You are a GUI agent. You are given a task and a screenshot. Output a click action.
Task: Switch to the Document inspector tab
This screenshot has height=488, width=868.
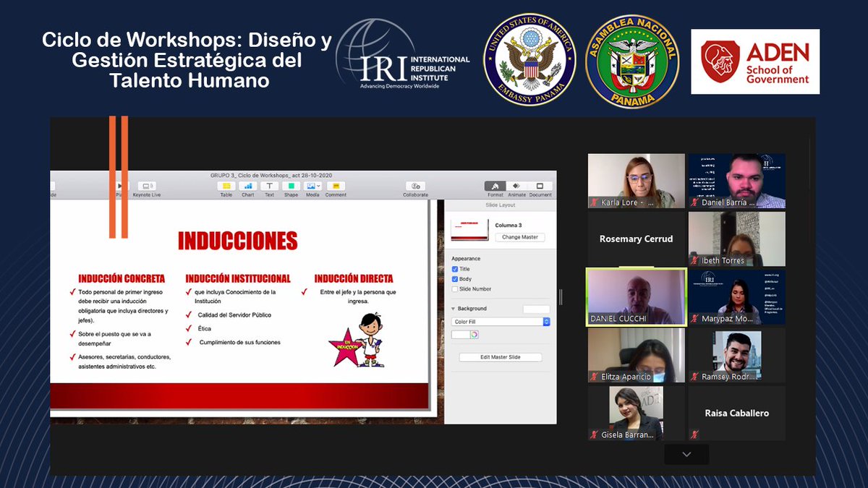[x=540, y=186]
